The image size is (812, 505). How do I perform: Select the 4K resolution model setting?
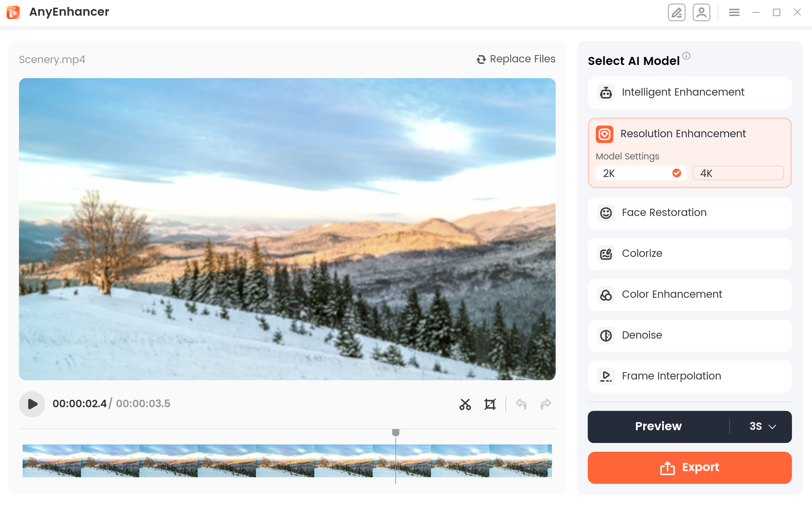click(x=738, y=173)
